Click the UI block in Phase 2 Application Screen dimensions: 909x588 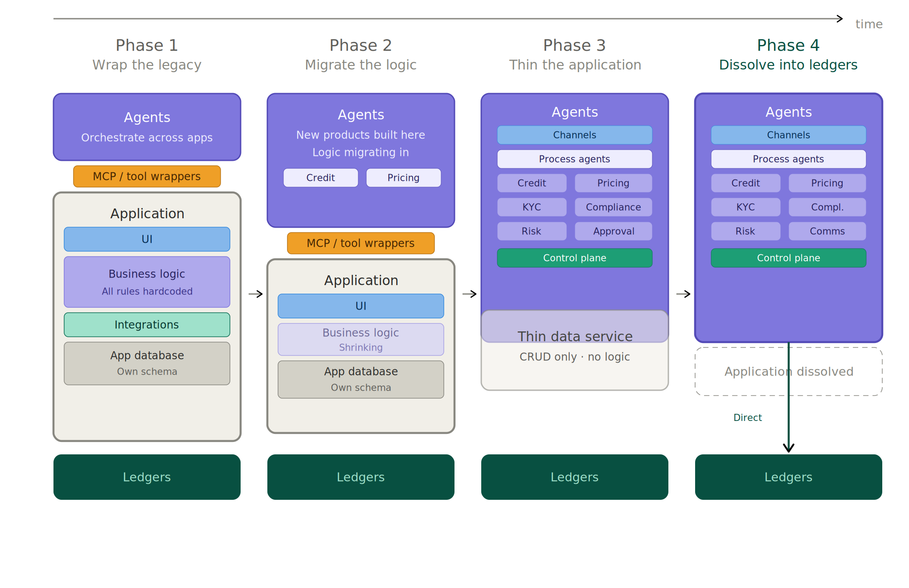(361, 306)
